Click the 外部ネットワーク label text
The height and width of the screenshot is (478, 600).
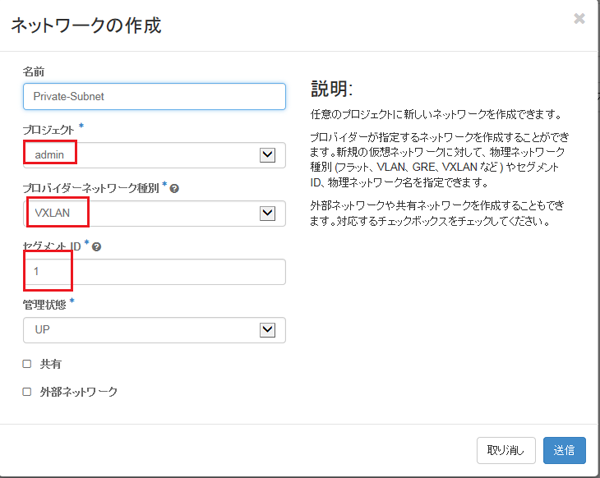click(77, 392)
